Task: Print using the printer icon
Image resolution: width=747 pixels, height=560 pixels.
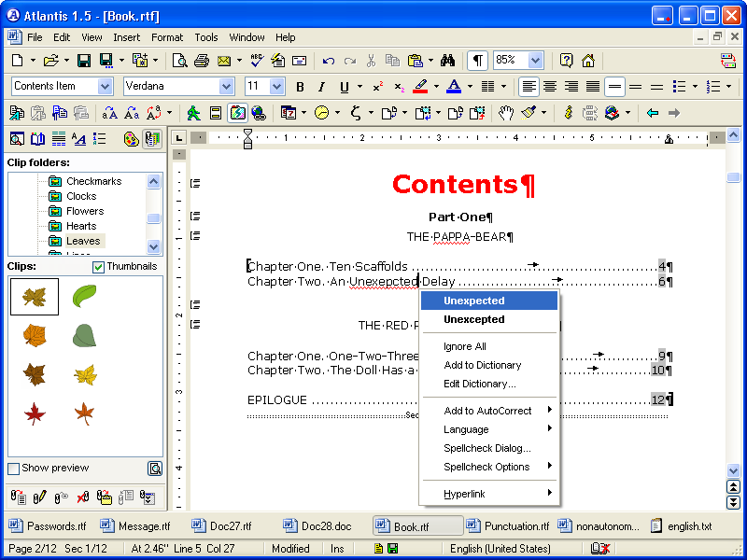Action: point(202,61)
